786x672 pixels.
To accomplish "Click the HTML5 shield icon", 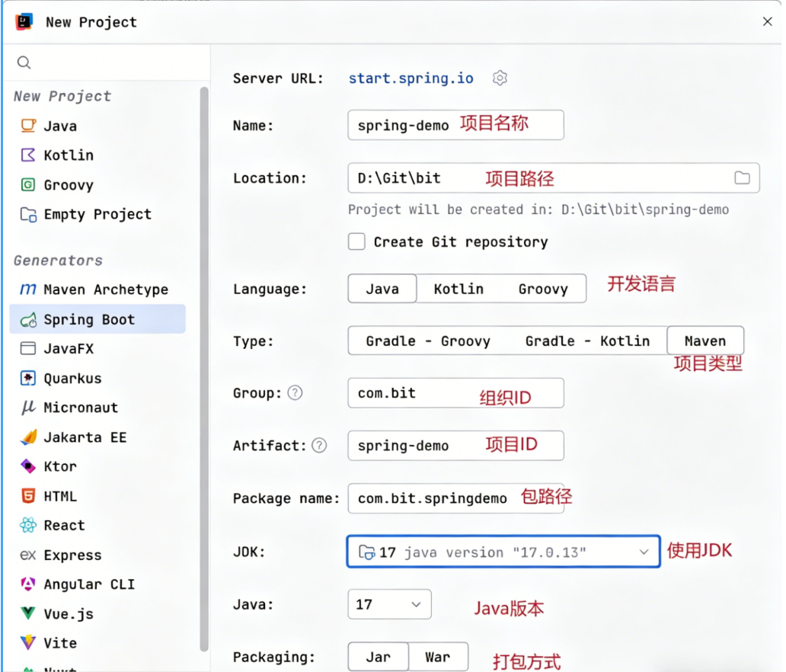I will (28, 496).
